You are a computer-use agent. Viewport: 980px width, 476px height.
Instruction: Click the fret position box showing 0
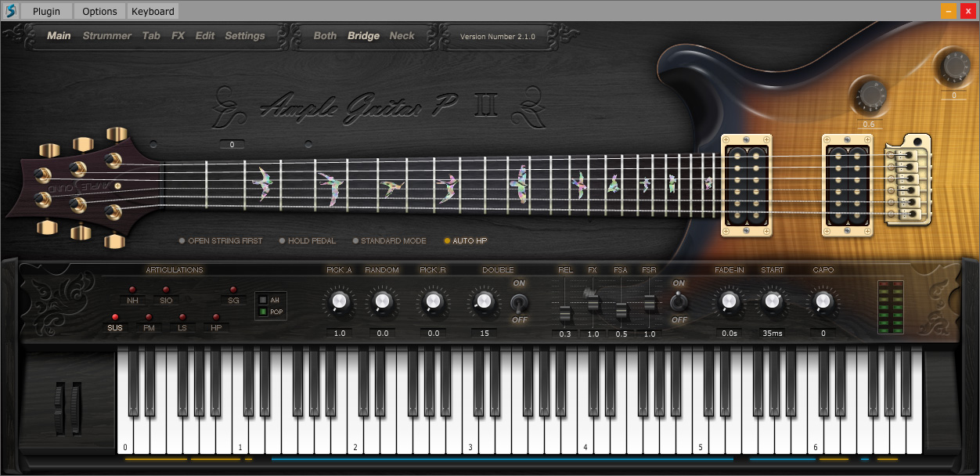(232, 145)
